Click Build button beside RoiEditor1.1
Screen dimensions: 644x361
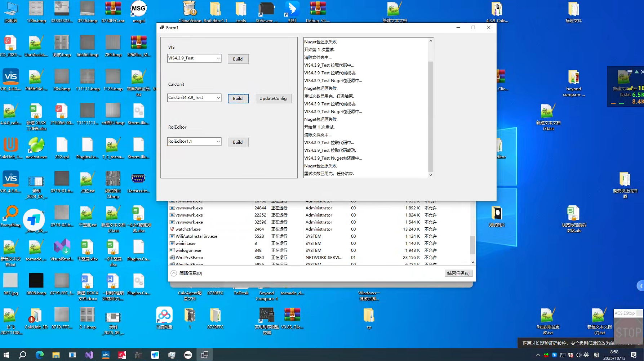(x=238, y=142)
